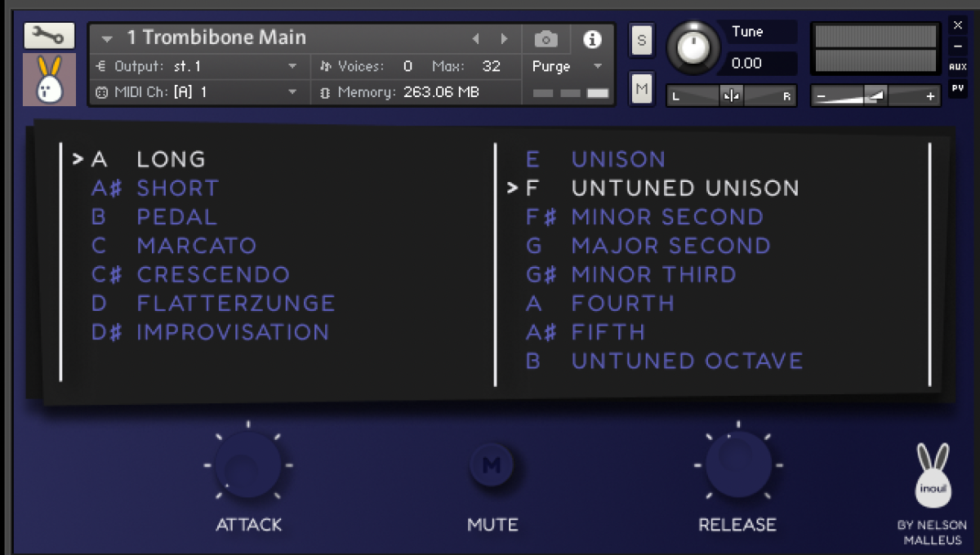Click the rabbit instrument icon thumbnail
This screenshot has height=555, width=980.
(x=49, y=79)
